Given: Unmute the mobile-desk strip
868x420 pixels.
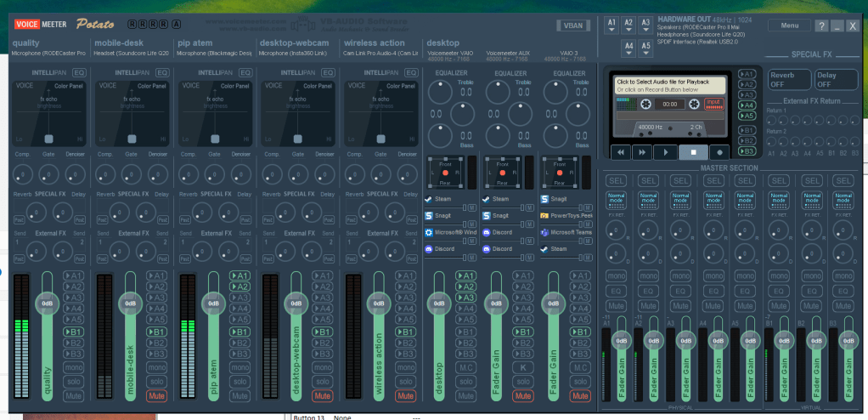Looking at the screenshot, I should 156,395.
